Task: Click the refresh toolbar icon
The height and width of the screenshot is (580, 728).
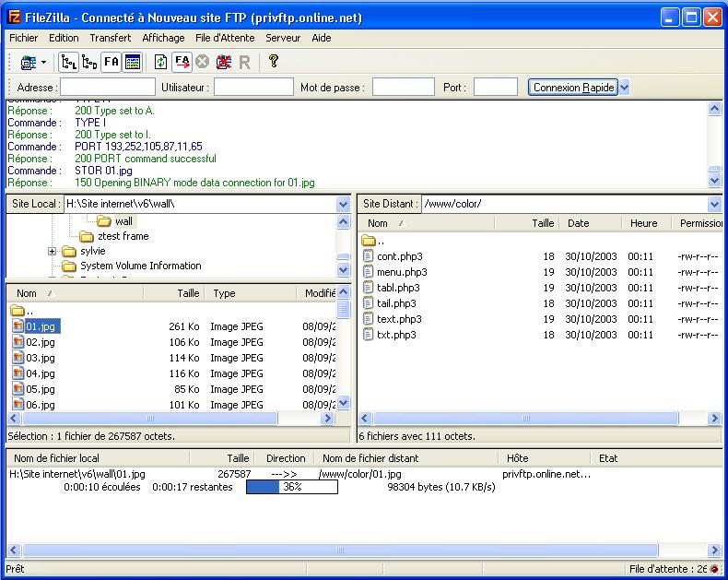Action: point(160,62)
